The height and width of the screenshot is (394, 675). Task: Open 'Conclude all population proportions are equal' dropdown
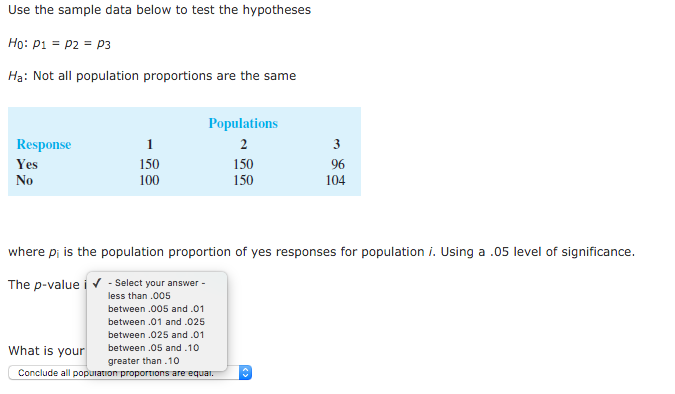pyautogui.click(x=130, y=372)
